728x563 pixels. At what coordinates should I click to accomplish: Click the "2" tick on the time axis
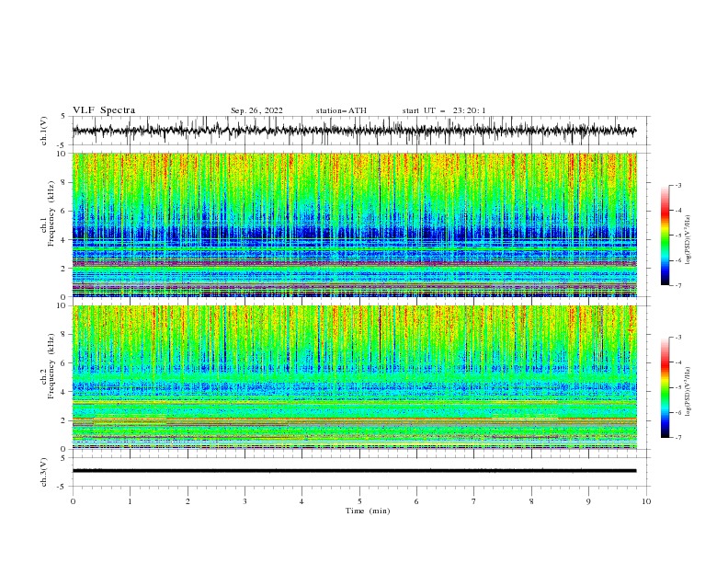click(188, 501)
